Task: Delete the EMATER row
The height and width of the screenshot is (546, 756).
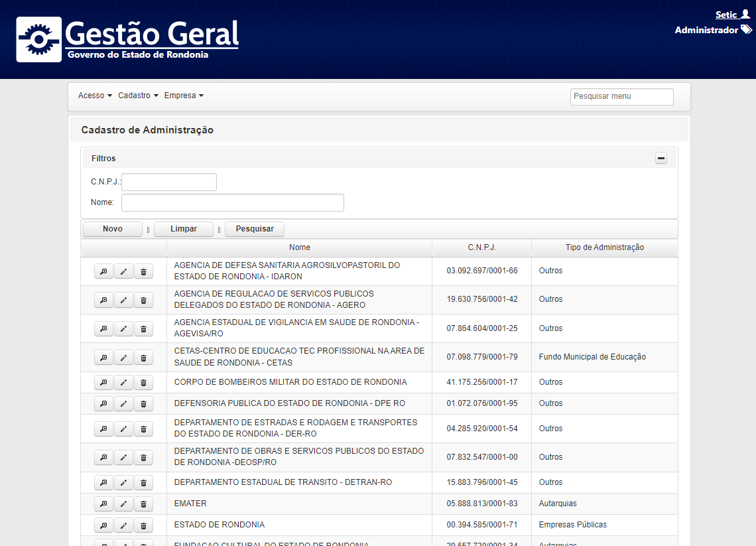Action: 143,504
